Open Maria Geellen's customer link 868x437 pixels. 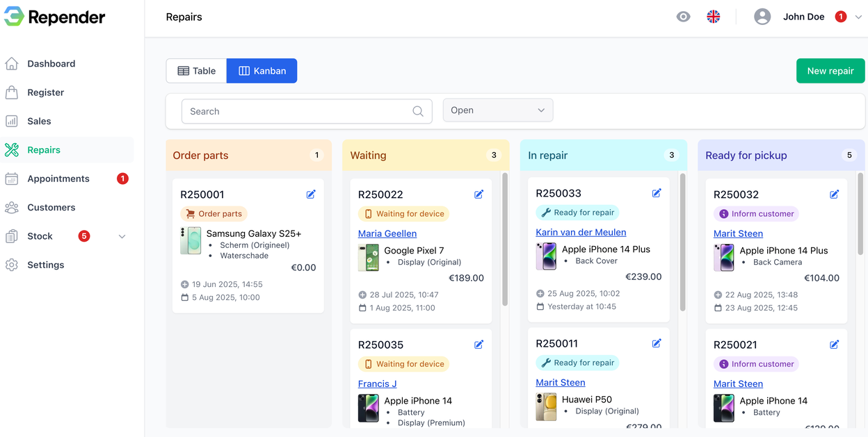pos(387,233)
